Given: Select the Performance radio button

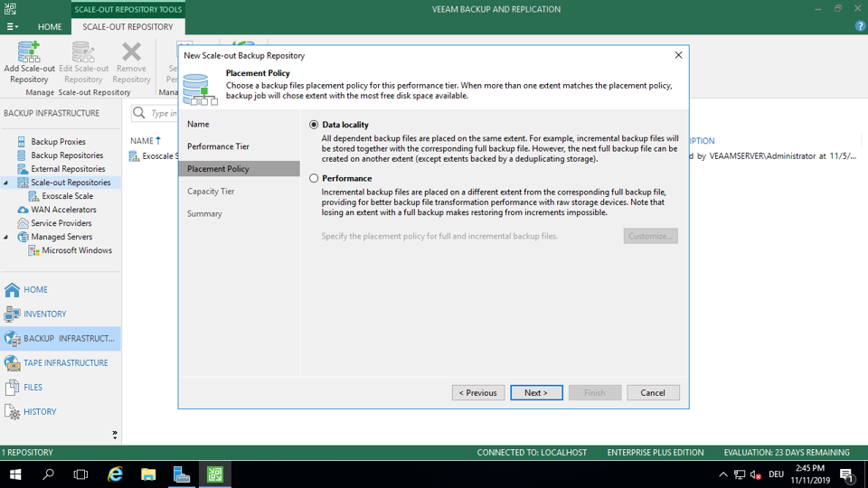Looking at the screenshot, I should [314, 178].
